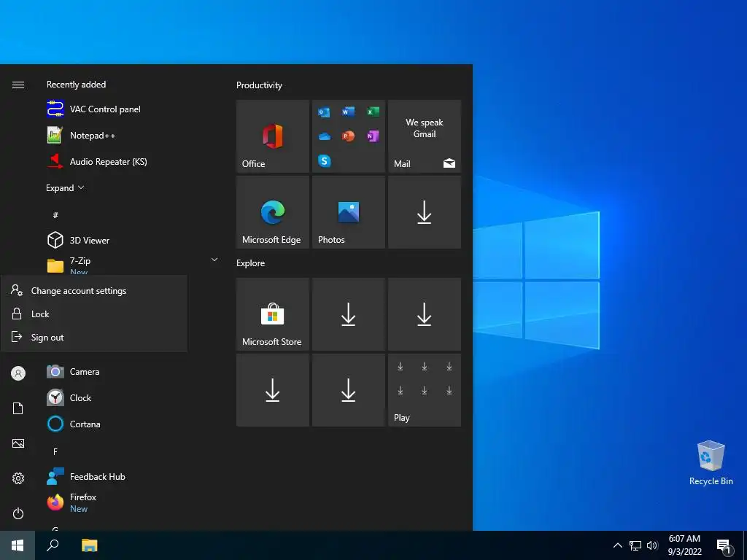Open Settings gear in Start sidebar
This screenshot has height=560, width=747.
(18, 478)
